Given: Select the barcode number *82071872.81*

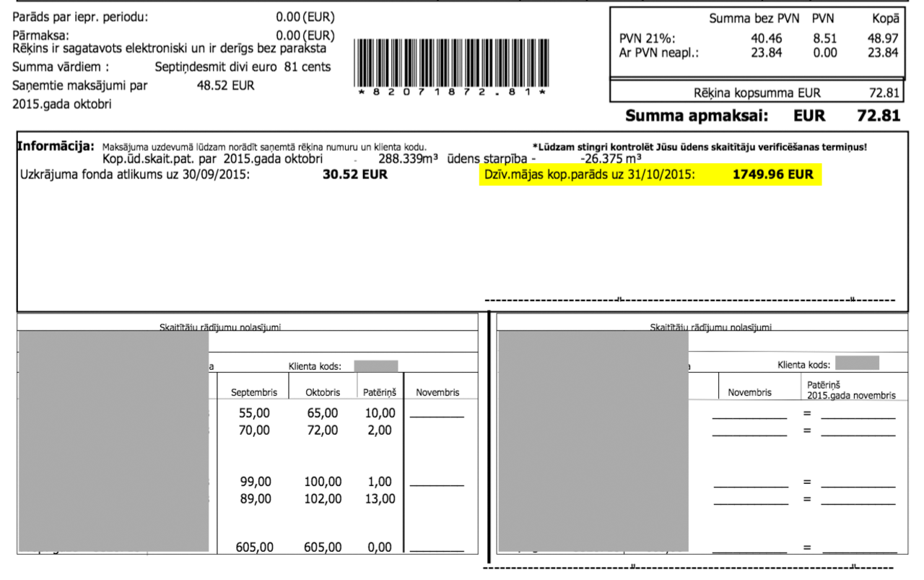Looking at the screenshot, I should click(x=451, y=92).
